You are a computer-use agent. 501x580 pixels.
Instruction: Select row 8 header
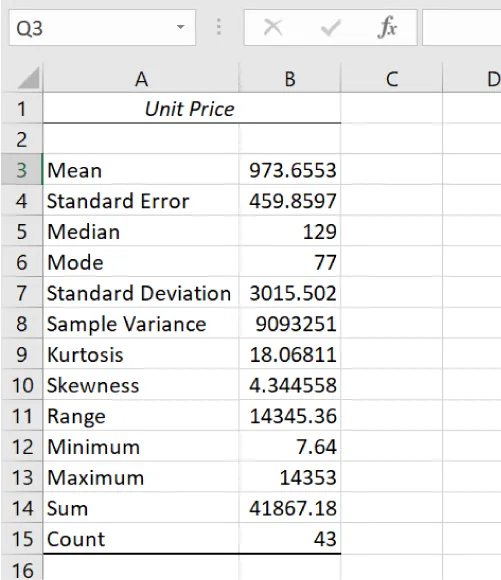point(22,323)
